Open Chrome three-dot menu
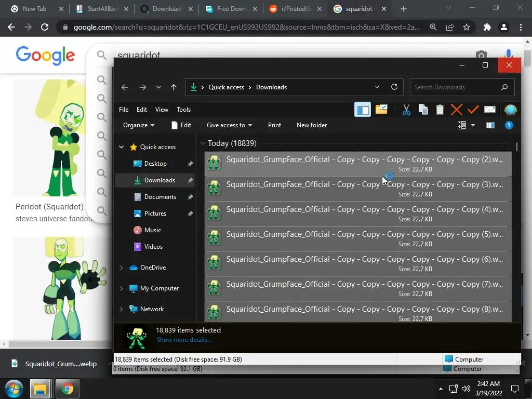Screen dimensions: 532x399 521,27
